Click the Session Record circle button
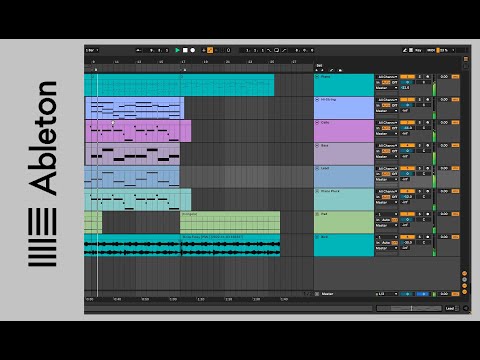This screenshot has width=480, height=360. point(229,50)
